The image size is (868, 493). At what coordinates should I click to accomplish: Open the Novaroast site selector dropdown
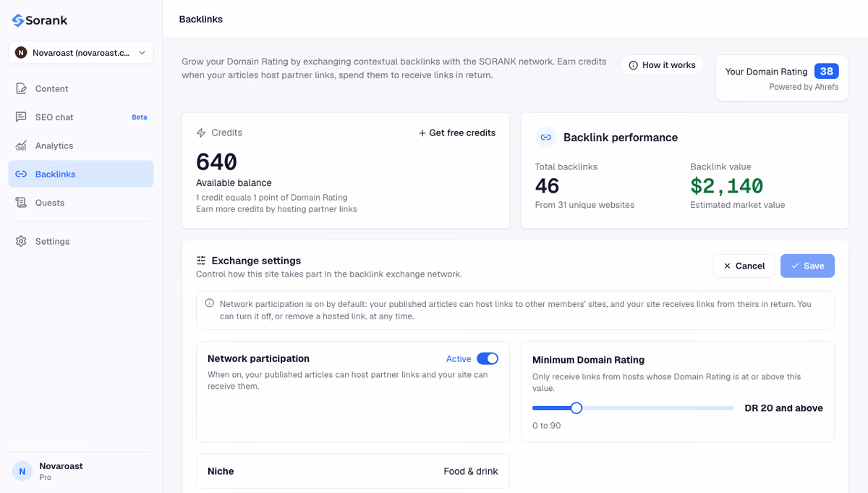(x=81, y=53)
